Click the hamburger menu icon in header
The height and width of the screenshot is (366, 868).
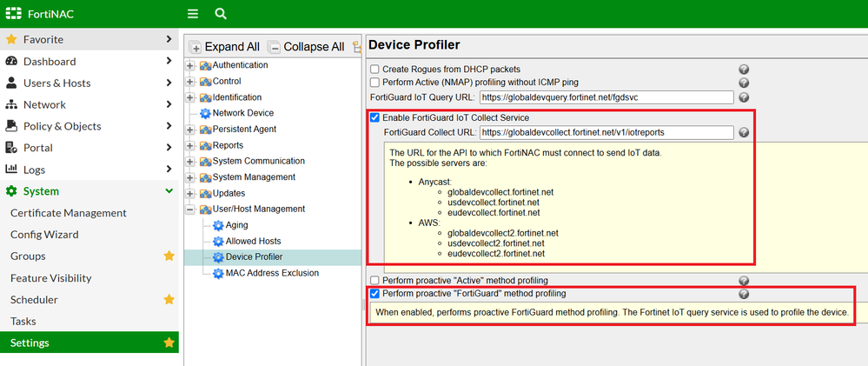(x=193, y=14)
